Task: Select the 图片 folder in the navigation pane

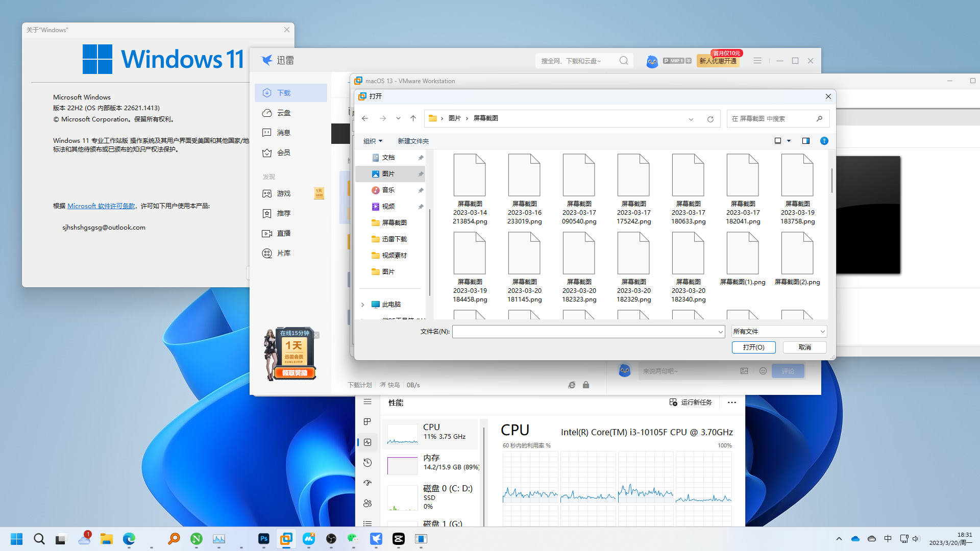Action: 389,173
